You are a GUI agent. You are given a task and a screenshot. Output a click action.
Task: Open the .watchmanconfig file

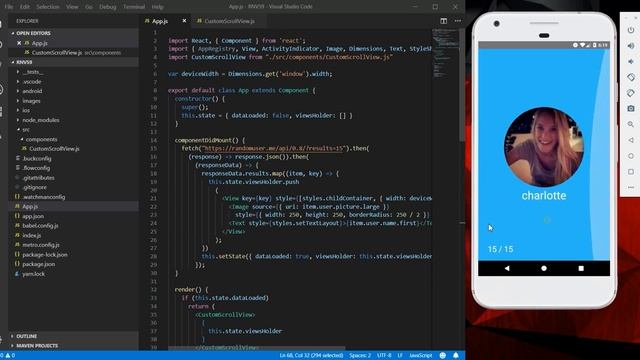coord(44,197)
